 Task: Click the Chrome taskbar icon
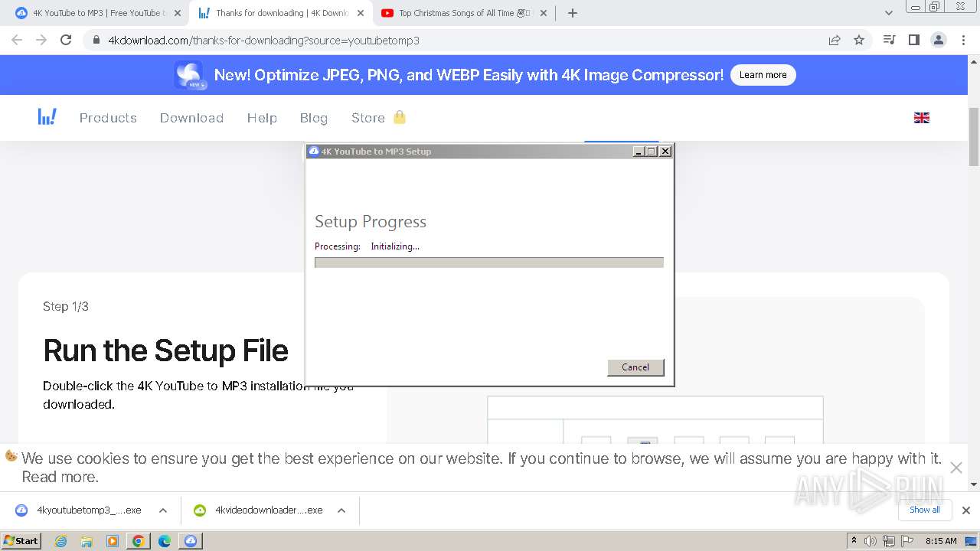(139, 541)
